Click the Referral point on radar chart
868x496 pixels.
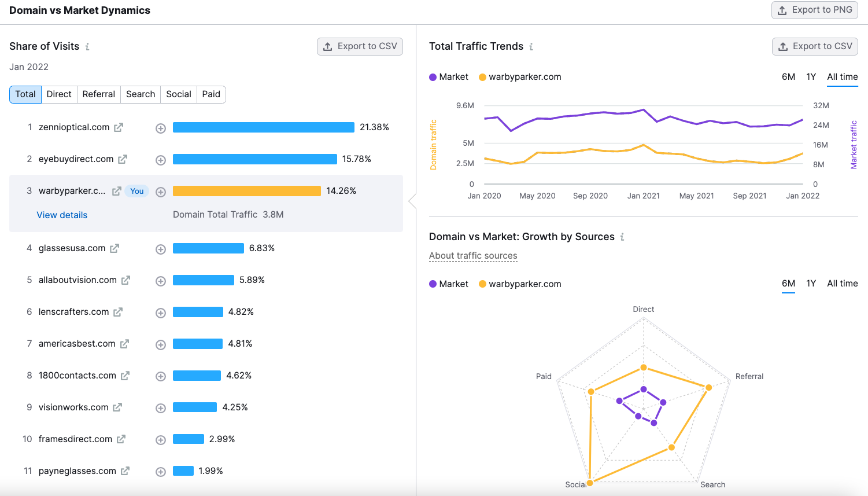click(708, 387)
